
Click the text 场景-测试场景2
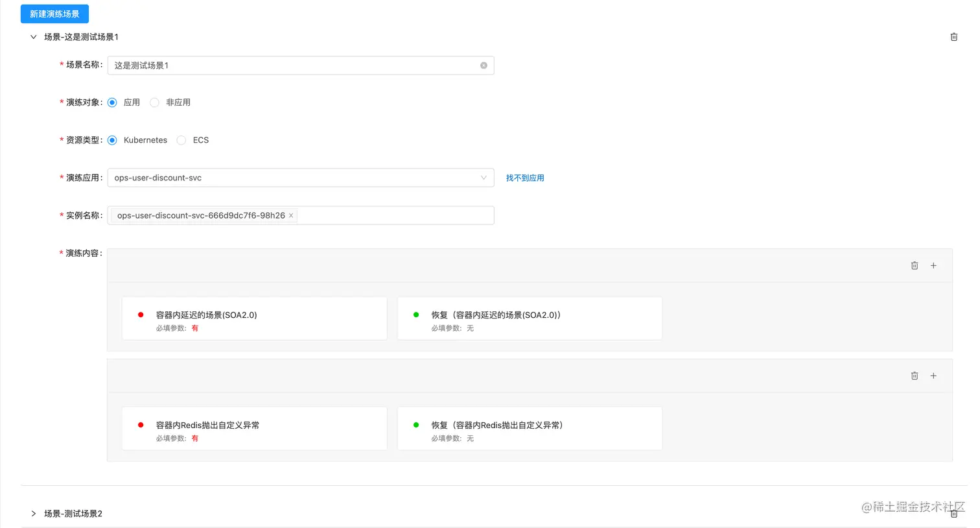(x=73, y=514)
